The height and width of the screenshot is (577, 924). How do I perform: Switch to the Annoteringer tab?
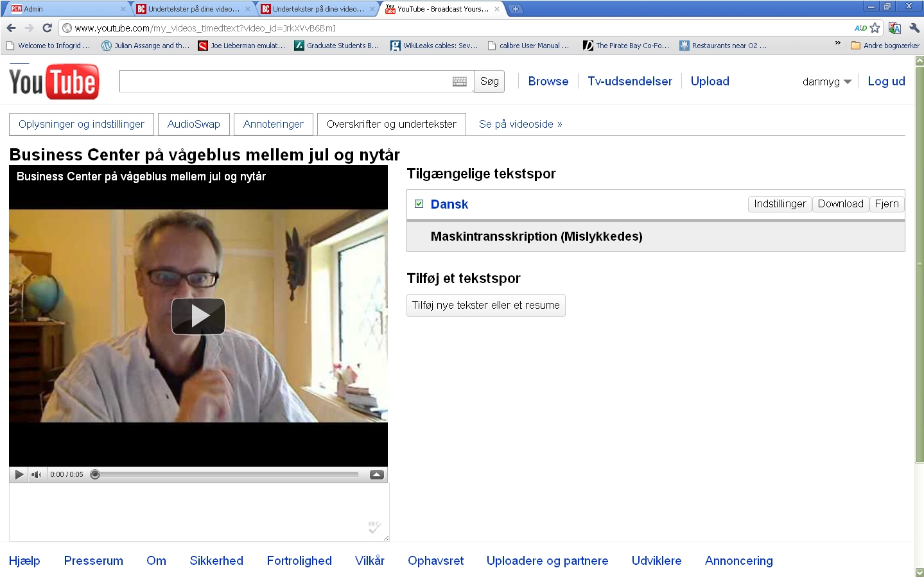273,124
